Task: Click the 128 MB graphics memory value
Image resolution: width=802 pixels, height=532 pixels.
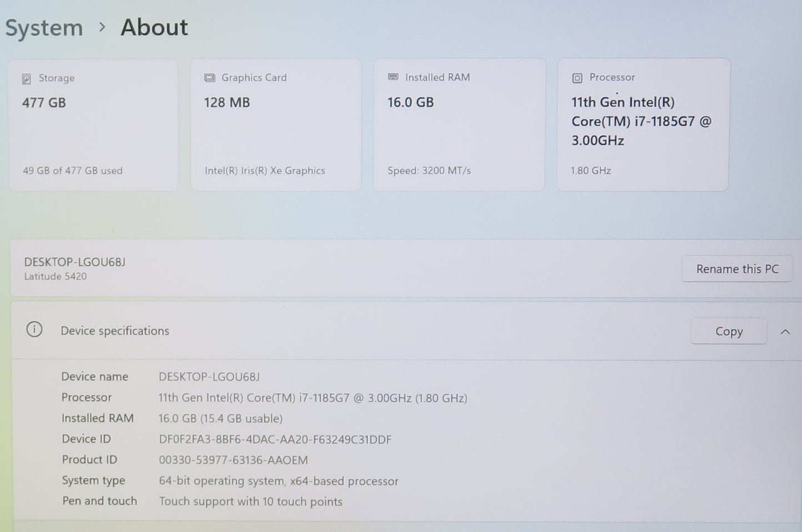Action: click(x=227, y=103)
